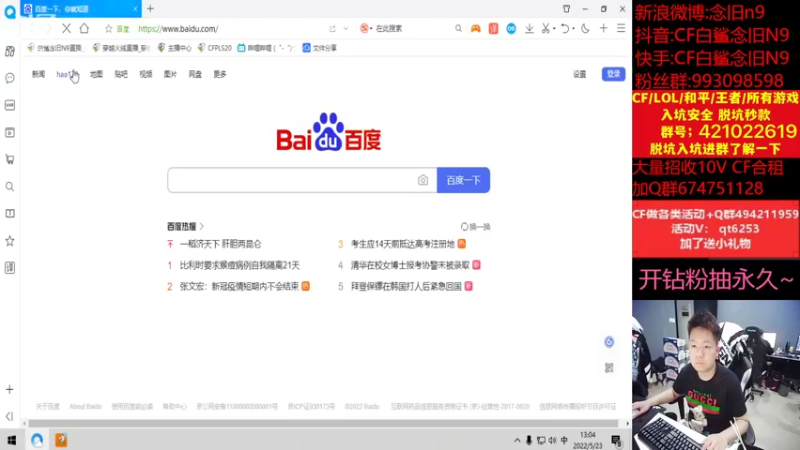Open the 设置 menu on Baidu
The image size is (800, 450).
[x=580, y=74]
